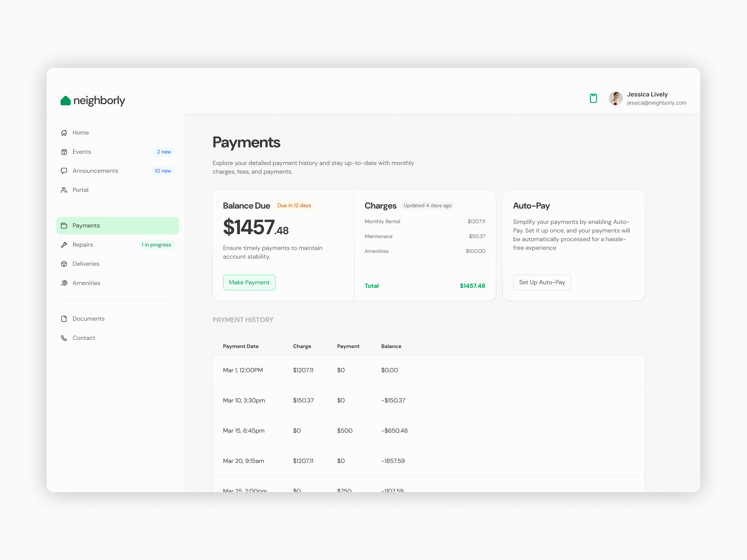Click the neighborly house logo icon
Screen dimensions: 747x560
click(66, 100)
